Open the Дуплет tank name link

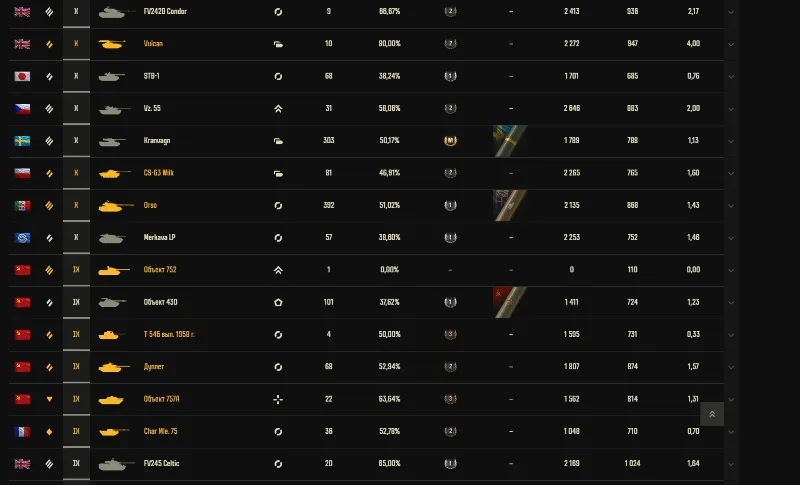(x=154, y=367)
